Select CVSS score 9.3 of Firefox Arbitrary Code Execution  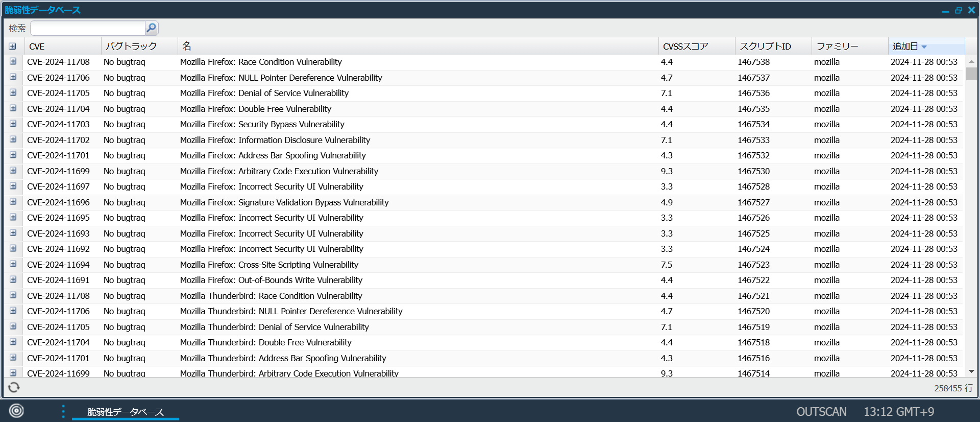coord(667,171)
